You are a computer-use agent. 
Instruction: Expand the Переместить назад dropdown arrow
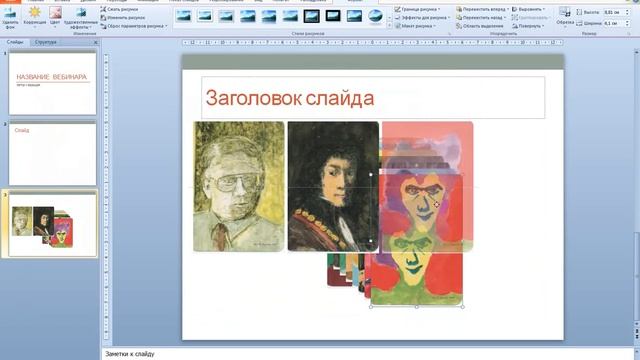tap(505, 18)
